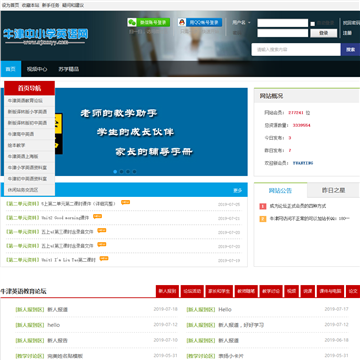This screenshot has width=360, height=360.
Task: Click the 搜索 search button
Action: pos(350,49)
